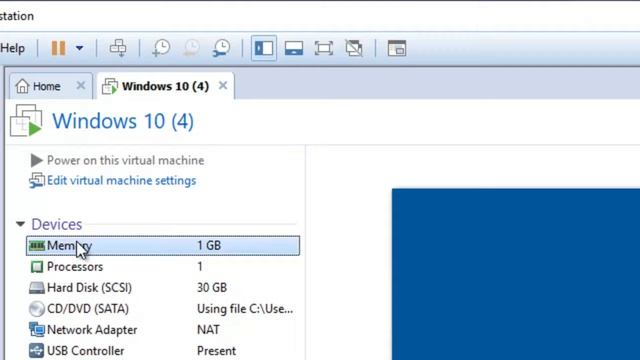
Task: Click the Present USB value
Action: (x=216, y=351)
